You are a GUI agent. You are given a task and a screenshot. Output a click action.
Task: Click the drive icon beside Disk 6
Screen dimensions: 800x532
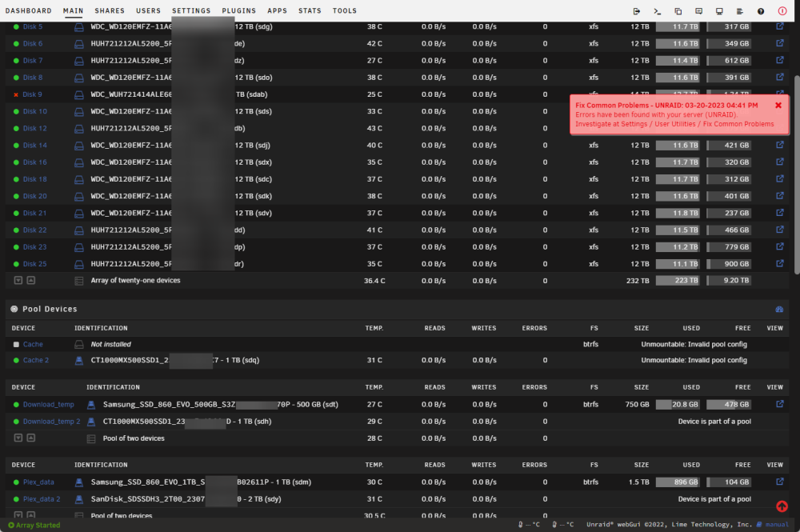click(x=79, y=44)
